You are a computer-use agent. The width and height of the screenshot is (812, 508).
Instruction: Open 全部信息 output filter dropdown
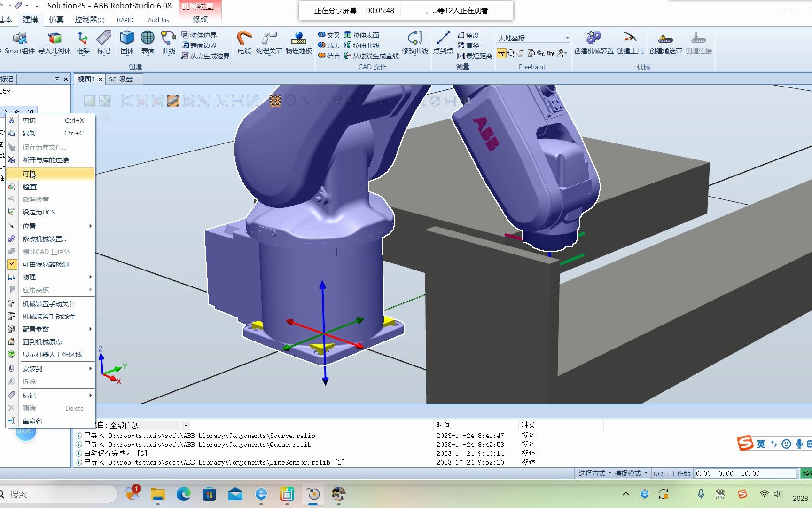149,425
